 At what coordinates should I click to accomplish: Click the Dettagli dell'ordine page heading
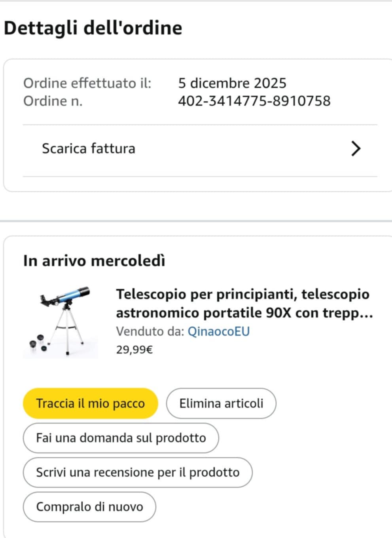coord(93,28)
